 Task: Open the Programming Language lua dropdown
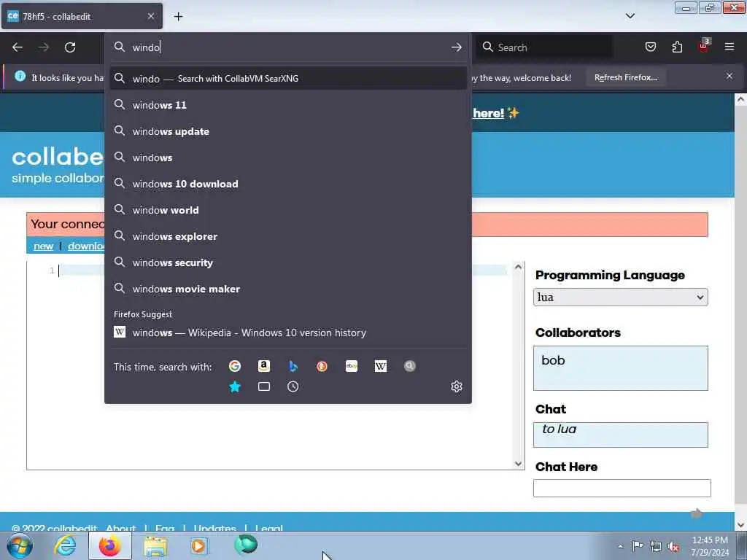(620, 297)
